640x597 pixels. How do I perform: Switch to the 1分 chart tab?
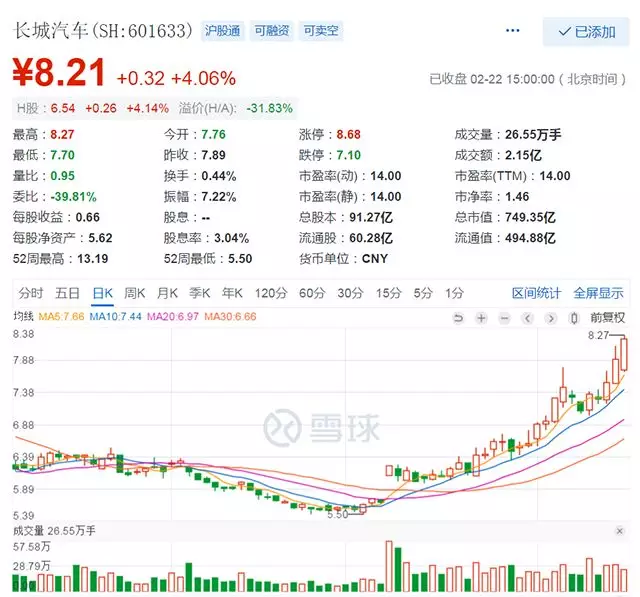coord(454,293)
